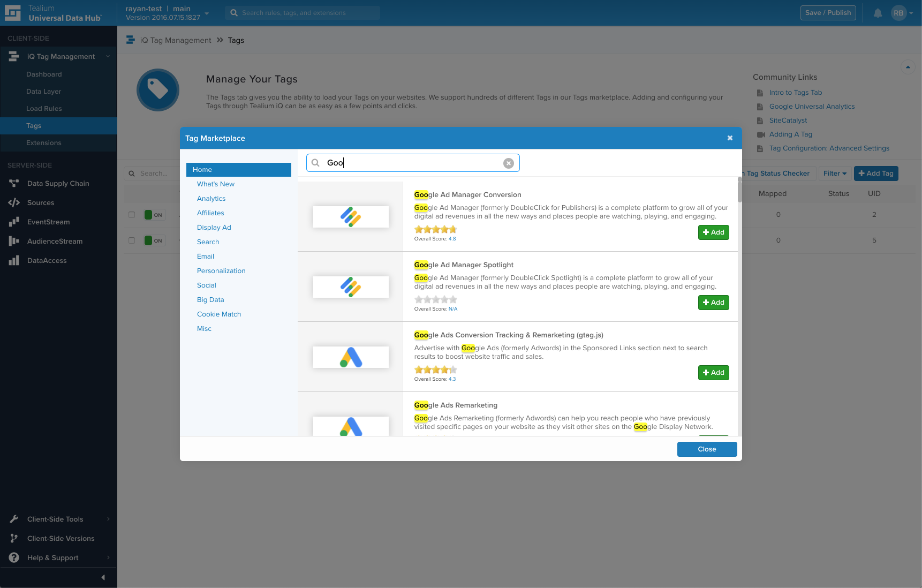The height and width of the screenshot is (588, 922).
Task: Click the top search rules and tags field
Action: (x=303, y=13)
